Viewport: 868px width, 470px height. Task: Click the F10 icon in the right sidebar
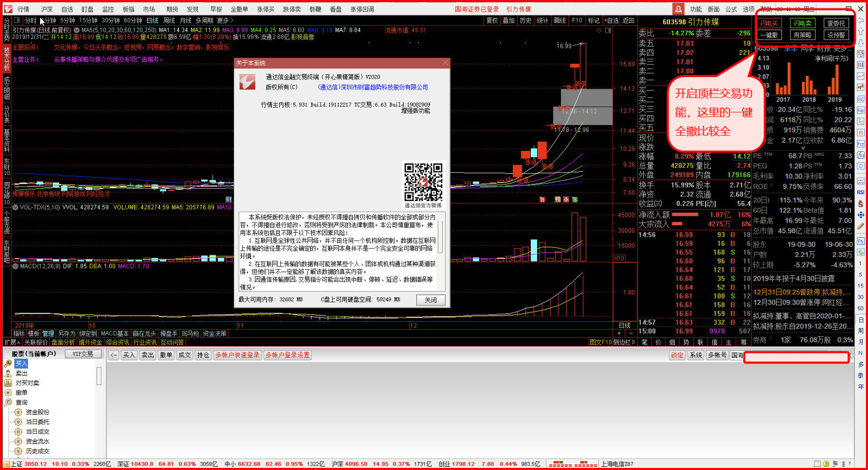861,110
